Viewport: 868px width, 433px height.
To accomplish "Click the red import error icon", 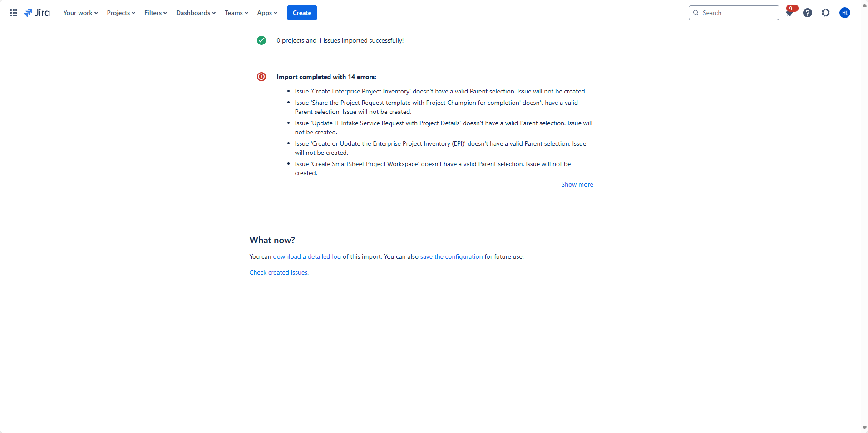I will point(261,77).
